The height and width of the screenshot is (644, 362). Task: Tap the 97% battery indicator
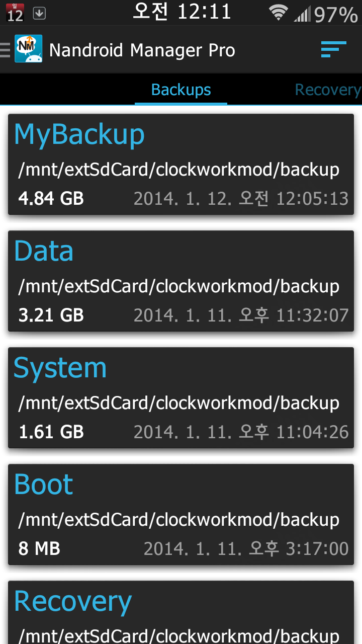tap(336, 15)
